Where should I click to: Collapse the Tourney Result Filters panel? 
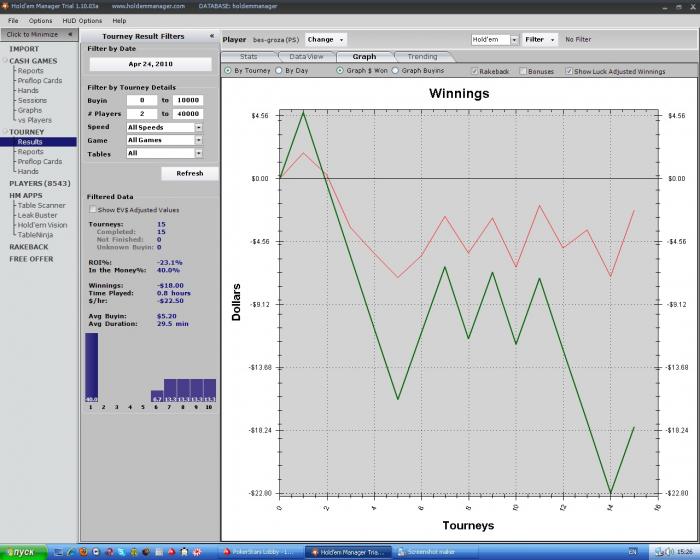[x=211, y=36]
